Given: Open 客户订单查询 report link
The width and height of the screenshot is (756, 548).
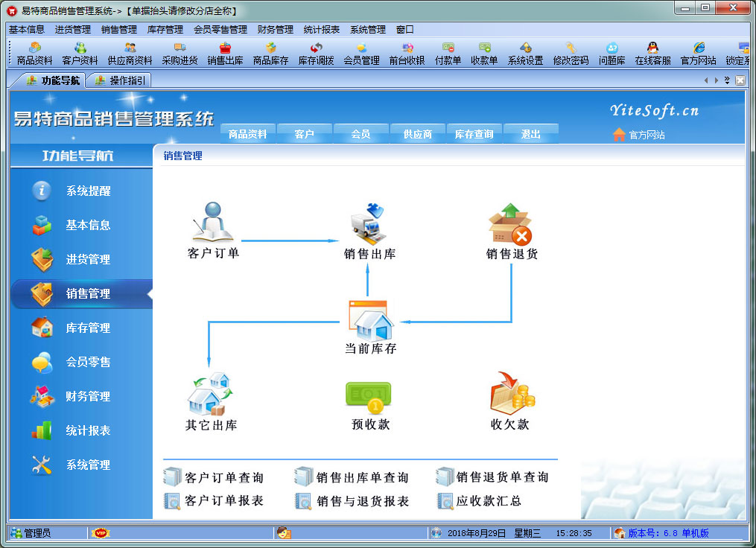Looking at the screenshot, I should pos(214,477).
